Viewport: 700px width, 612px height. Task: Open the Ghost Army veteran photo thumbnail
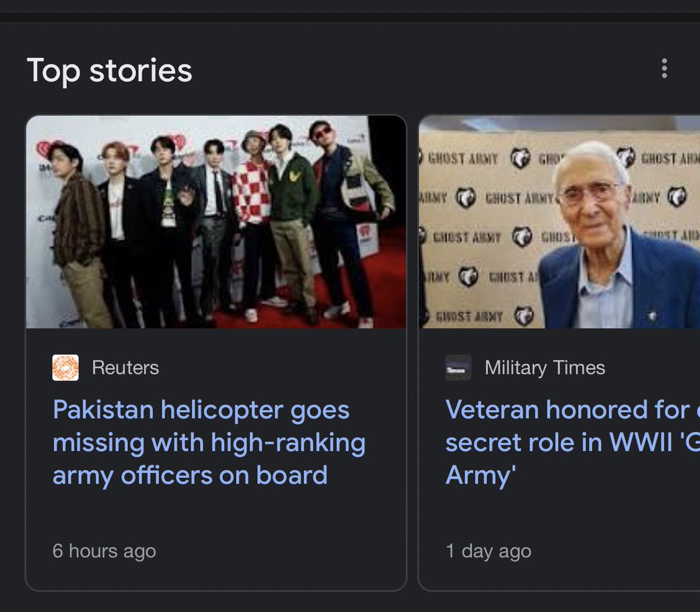[559, 222]
